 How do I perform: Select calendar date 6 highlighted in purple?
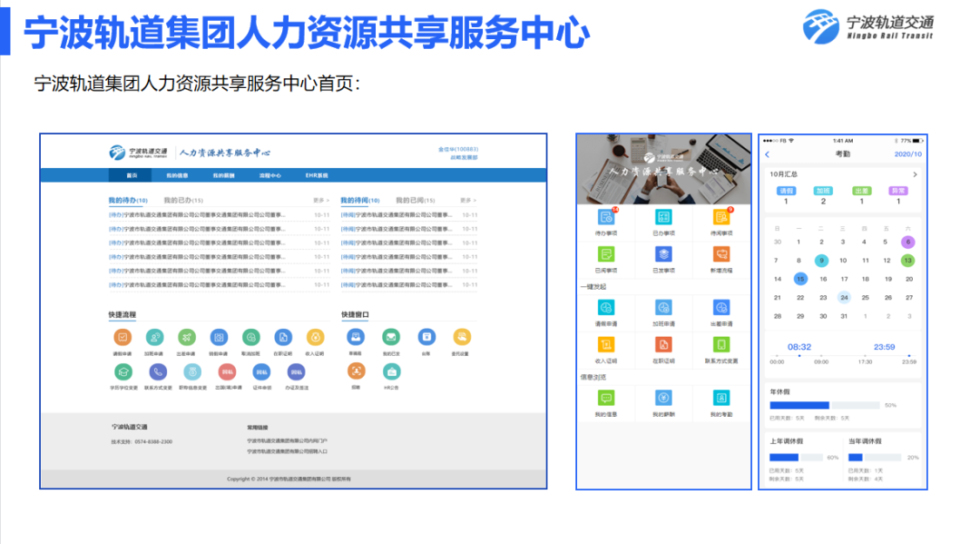(907, 242)
